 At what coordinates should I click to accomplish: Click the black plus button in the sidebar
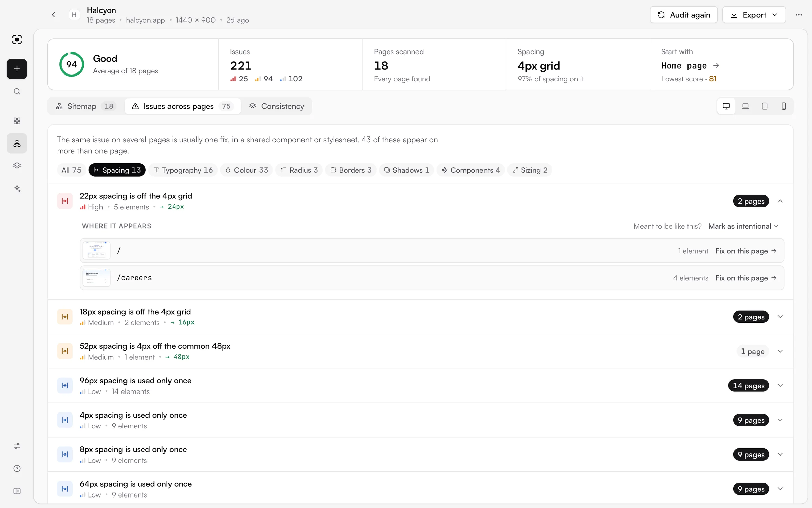pyautogui.click(x=17, y=69)
